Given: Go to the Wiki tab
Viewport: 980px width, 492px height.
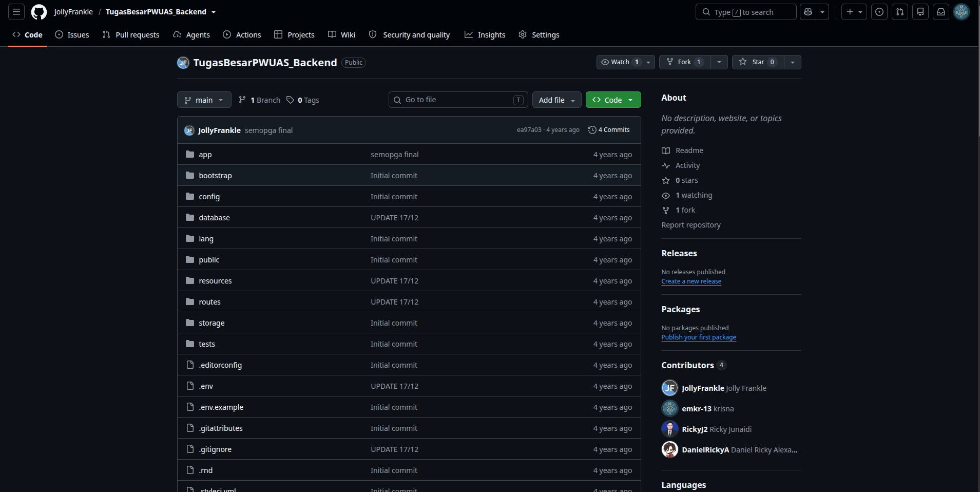Looking at the screenshot, I should click(341, 35).
